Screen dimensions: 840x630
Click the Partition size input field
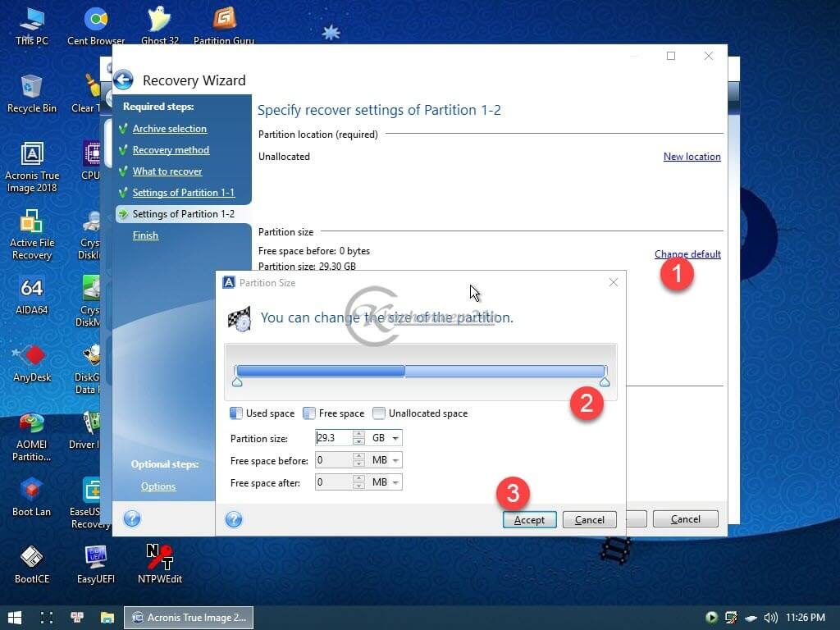(x=333, y=438)
